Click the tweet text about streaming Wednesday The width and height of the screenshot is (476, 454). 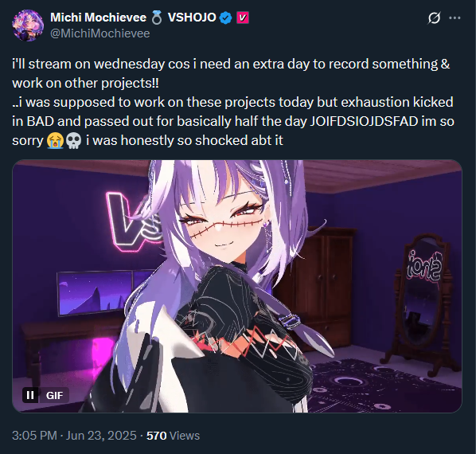pyautogui.click(x=233, y=102)
